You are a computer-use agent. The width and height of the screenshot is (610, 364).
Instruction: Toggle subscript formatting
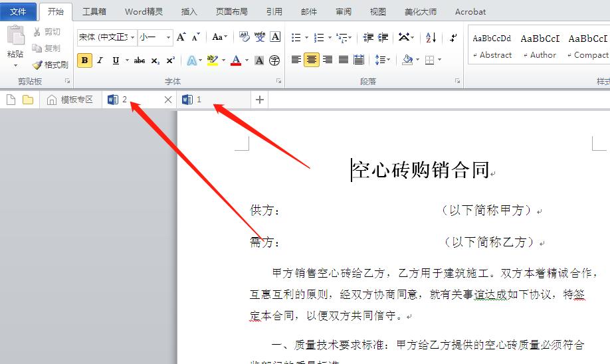(155, 60)
